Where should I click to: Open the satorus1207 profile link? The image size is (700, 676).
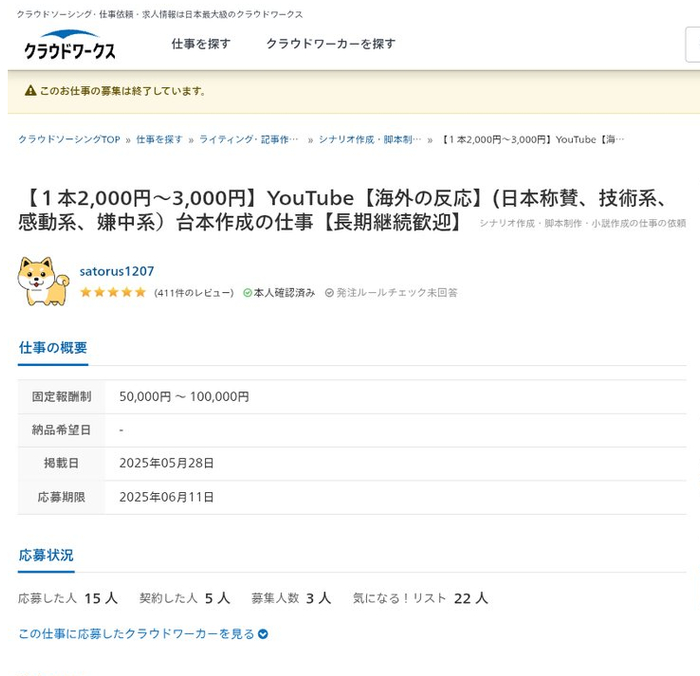click(x=117, y=271)
